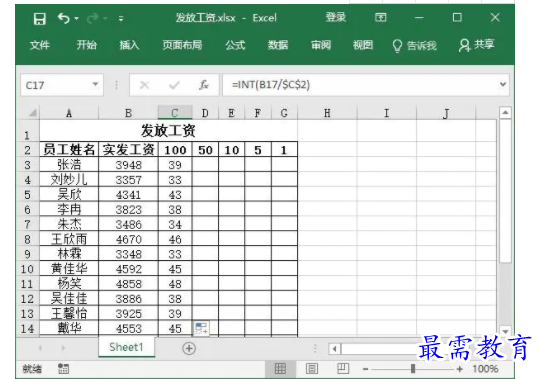The height and width of the screenshot is (379, 540).
Task: Click horizontal scrollbar left arrow
Action: [334, 349]
